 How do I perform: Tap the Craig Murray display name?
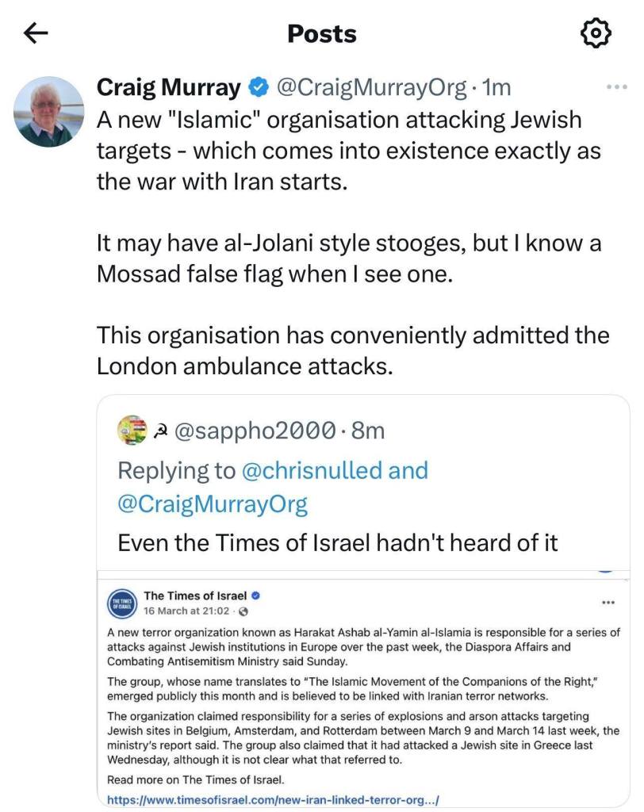168,87
